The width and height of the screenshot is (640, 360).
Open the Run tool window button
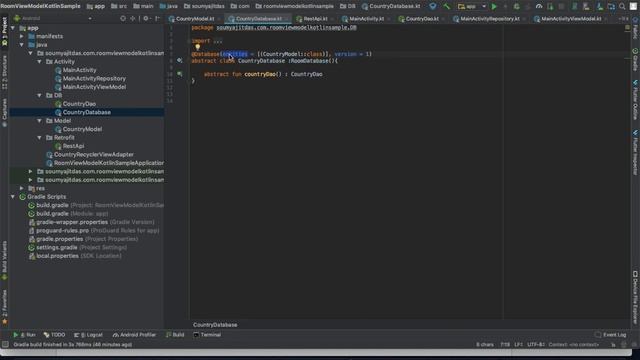coord(24,335)
